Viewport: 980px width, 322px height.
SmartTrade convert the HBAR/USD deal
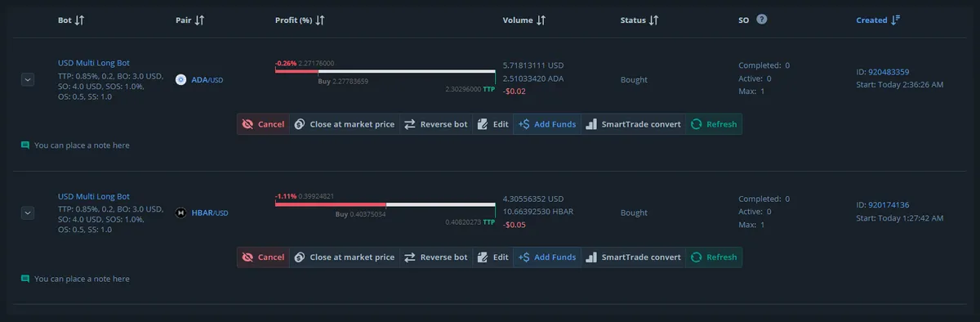pos(633,257)
